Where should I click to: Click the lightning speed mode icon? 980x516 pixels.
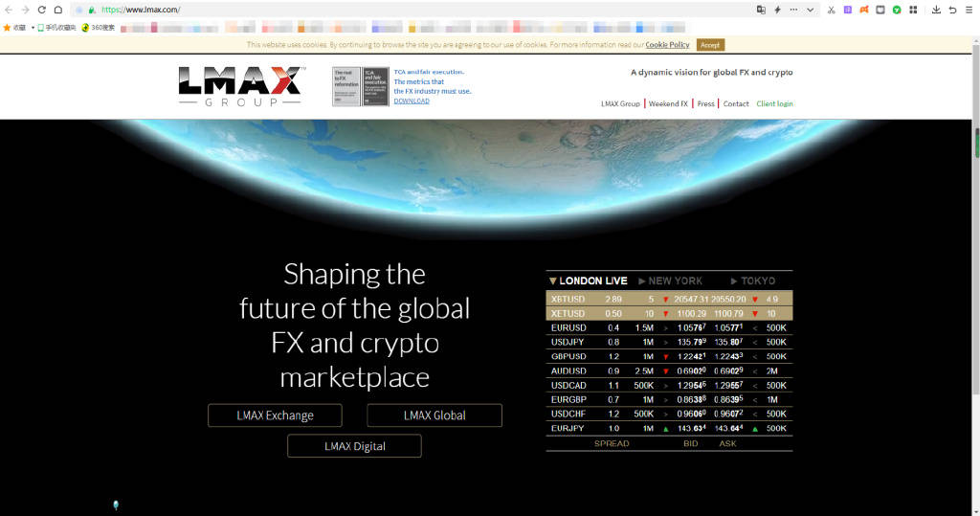tap(777, 10)
